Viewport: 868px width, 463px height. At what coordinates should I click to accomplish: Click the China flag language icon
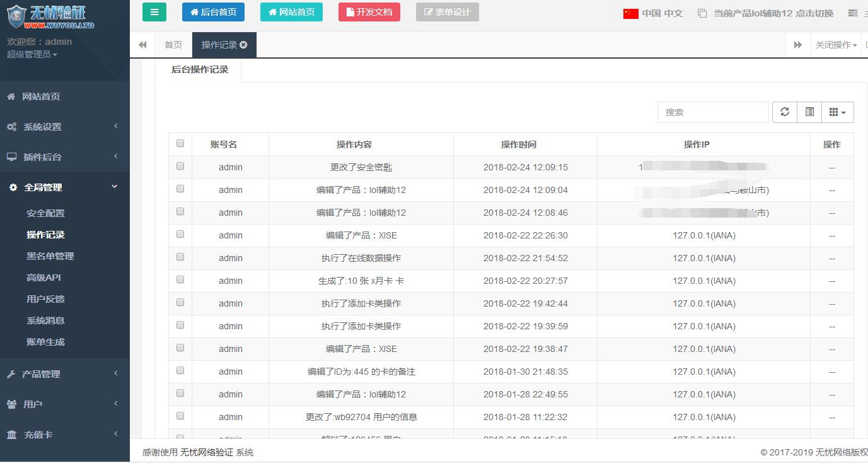coord(630,13)
